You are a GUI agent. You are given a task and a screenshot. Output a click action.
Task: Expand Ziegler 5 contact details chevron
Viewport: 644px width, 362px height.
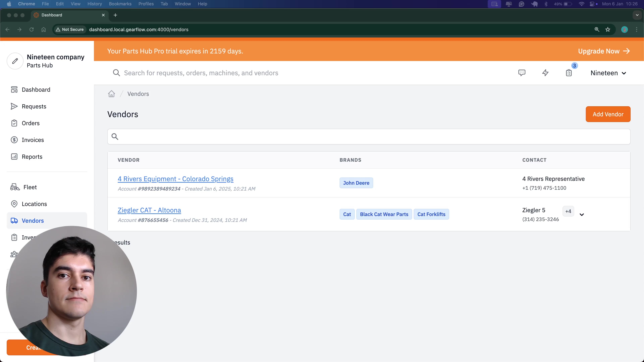point(582,214)
